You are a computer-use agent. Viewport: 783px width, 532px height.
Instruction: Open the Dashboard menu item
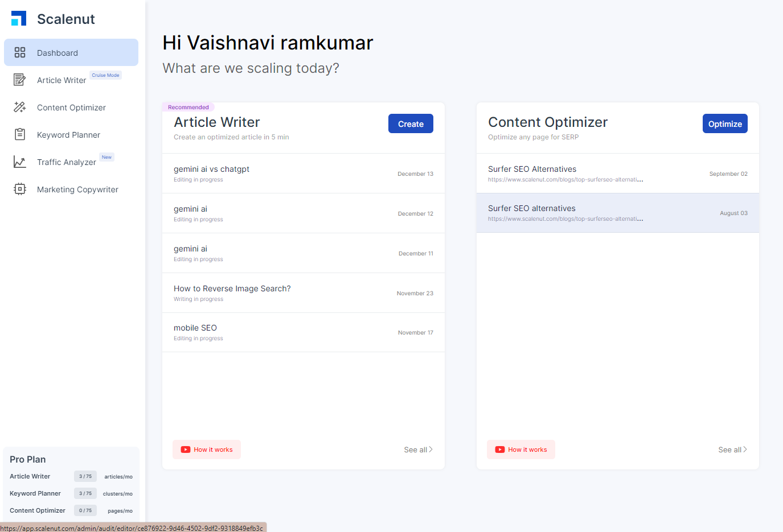(x=71, y=52)
